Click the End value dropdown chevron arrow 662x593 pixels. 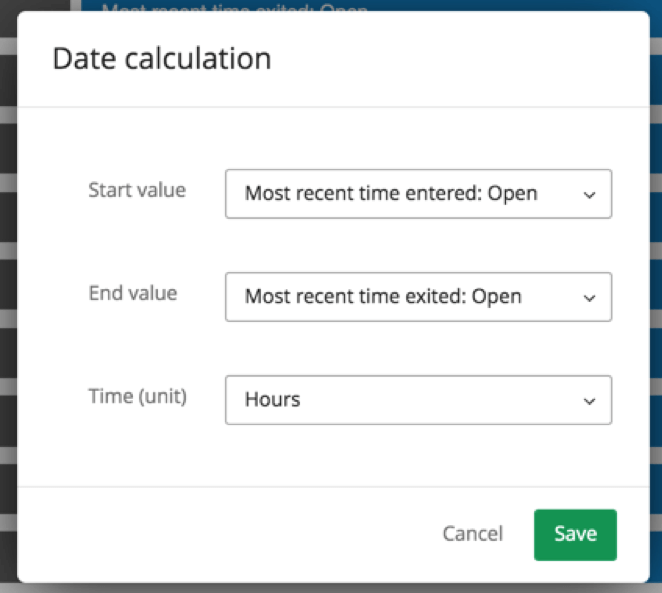(x=589, y=297)
